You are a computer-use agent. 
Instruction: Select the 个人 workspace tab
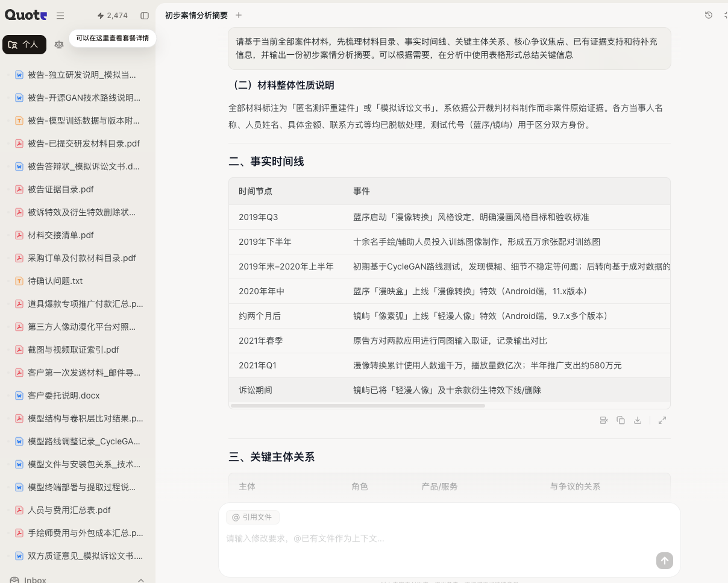click(24, 45)
